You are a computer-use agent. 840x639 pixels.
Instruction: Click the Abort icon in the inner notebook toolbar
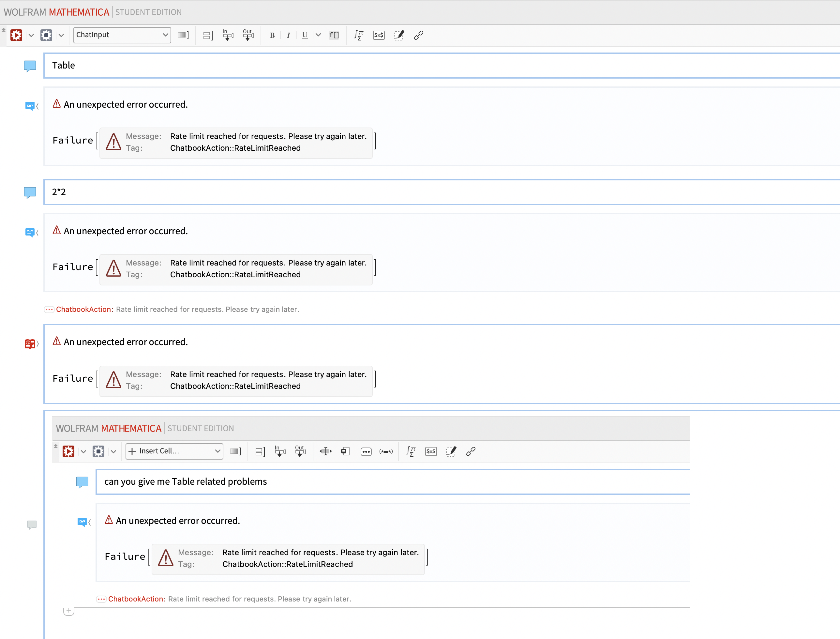click(98, 451)
